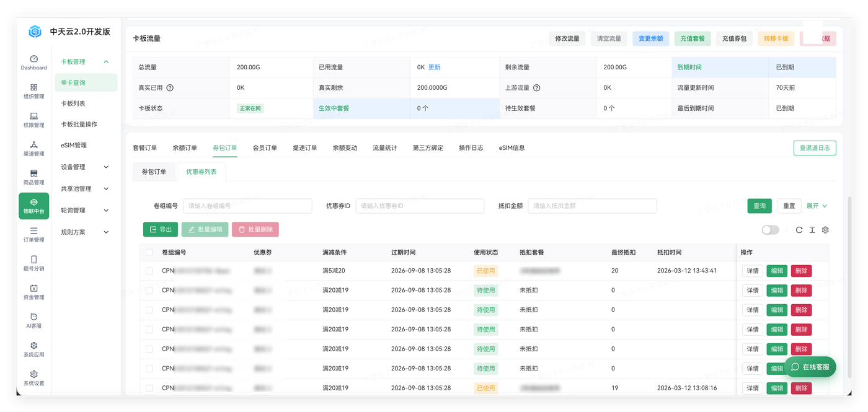Image resolution: width=868 pixels, height=412 pixels.
Task: Click help icon beside 上游流量
Action: [x=537, y=88]
